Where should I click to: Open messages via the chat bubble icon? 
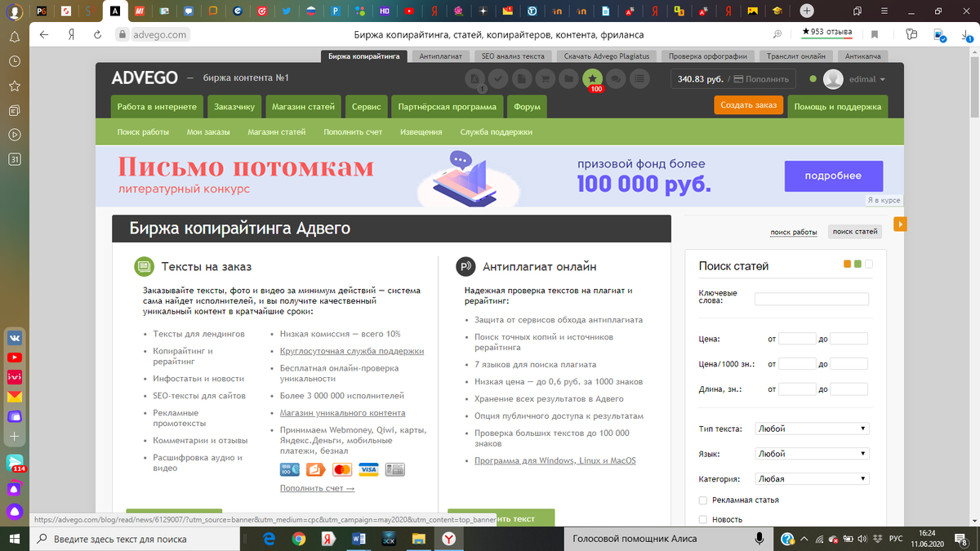point(616,79)
